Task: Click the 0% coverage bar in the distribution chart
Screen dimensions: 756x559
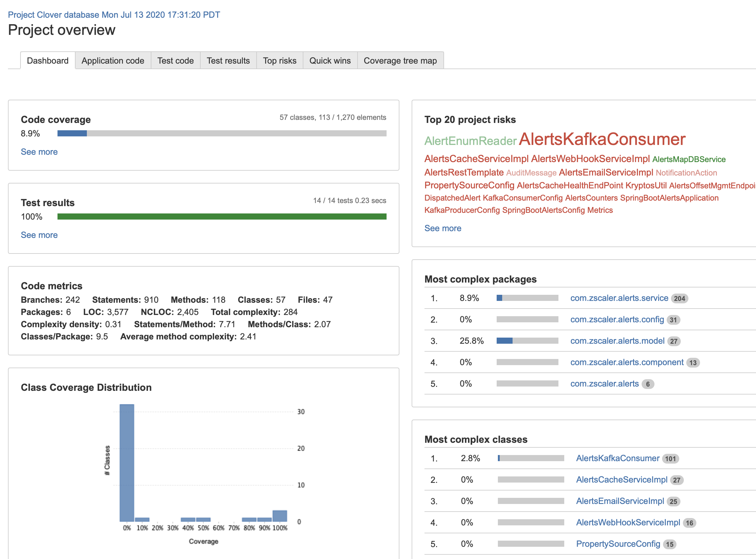Action: click(127, 463)
